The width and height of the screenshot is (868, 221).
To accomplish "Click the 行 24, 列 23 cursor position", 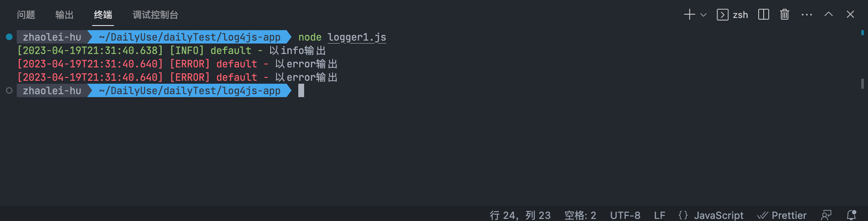I will click(x=520, y=215).
